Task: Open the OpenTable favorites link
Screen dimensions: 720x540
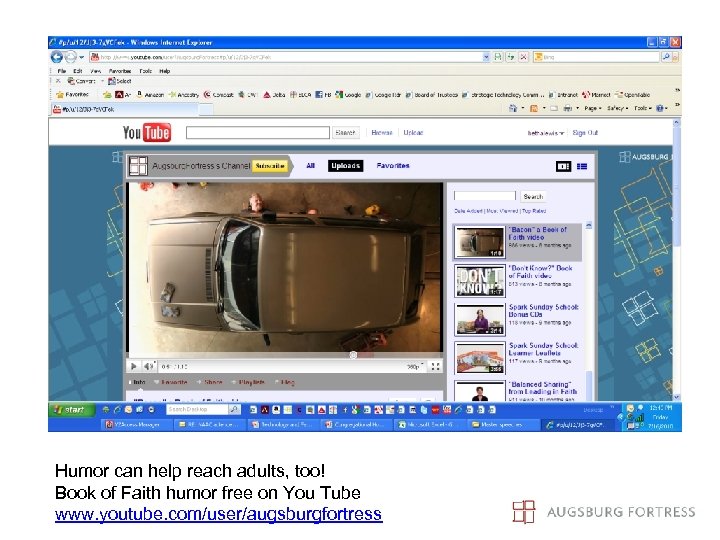Action: tap(633, 95)
